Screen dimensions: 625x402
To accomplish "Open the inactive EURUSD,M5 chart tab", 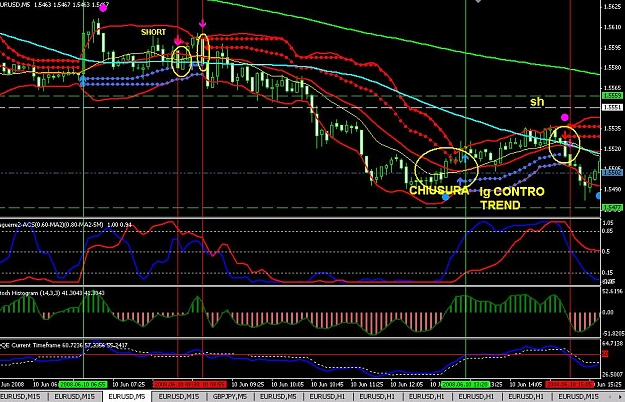I will pyautogui.click(x=278, y=396).
